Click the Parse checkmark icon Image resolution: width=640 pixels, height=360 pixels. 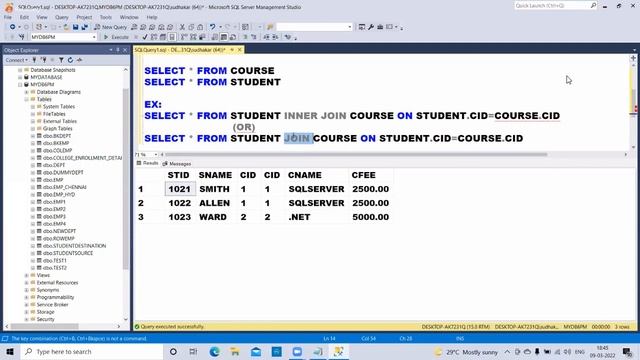point(144,37)
